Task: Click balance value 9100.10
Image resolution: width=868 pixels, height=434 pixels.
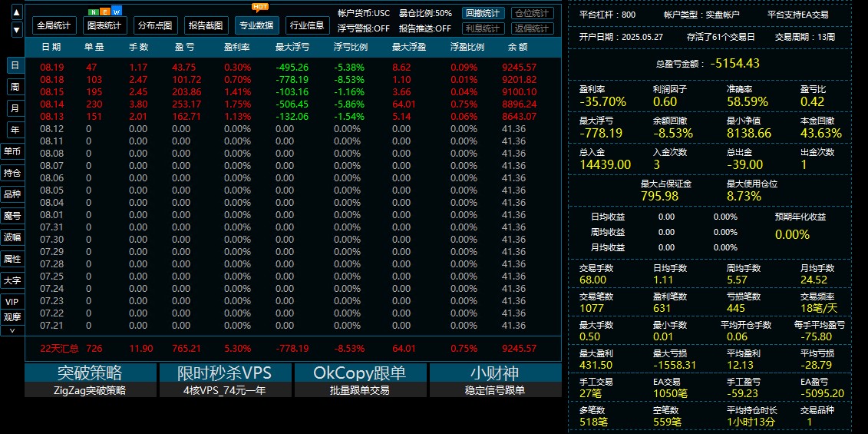Action: 520,91
